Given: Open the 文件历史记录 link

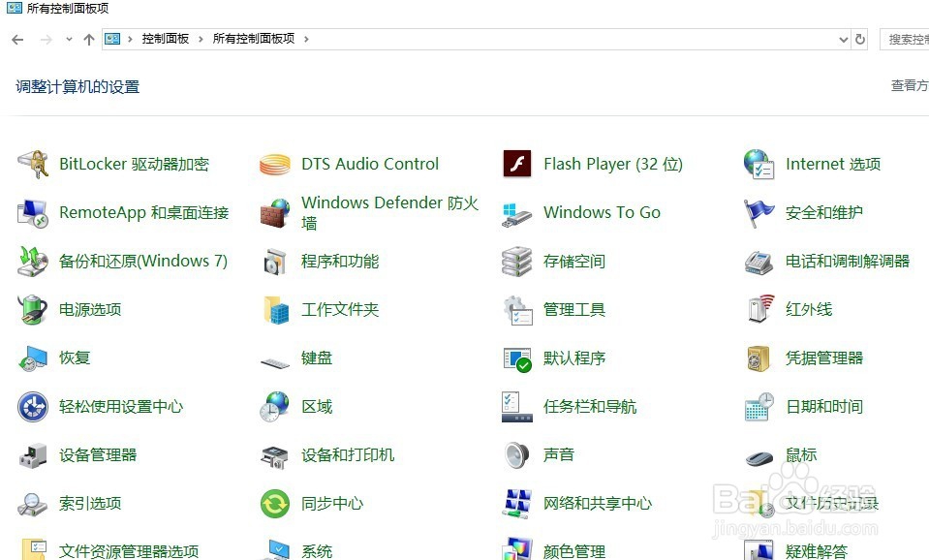Looking at the screenshot, I should pos(832,504).
